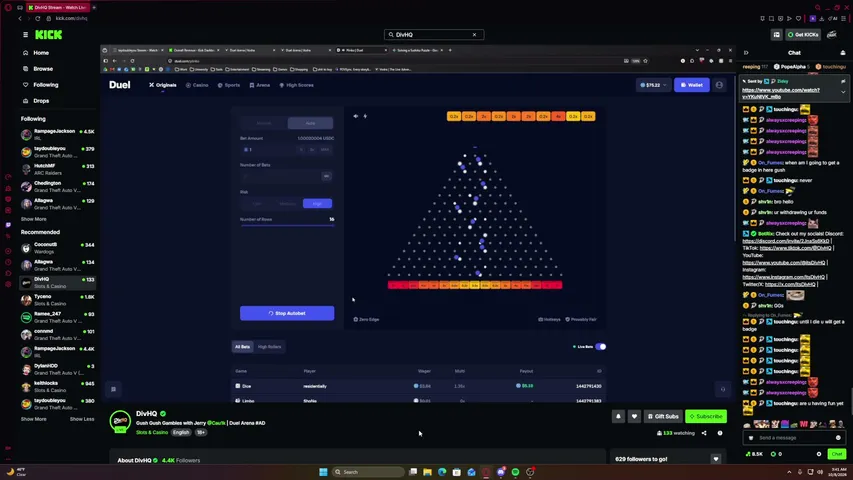Open the DivHQ channel avatar
853x480 pixels.
coord(120,421)
